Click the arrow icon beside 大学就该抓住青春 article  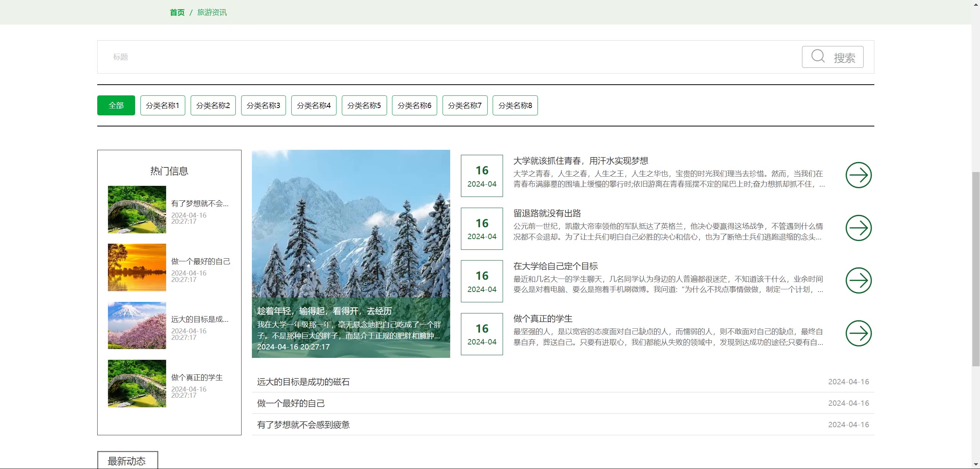tap(858, 175)
